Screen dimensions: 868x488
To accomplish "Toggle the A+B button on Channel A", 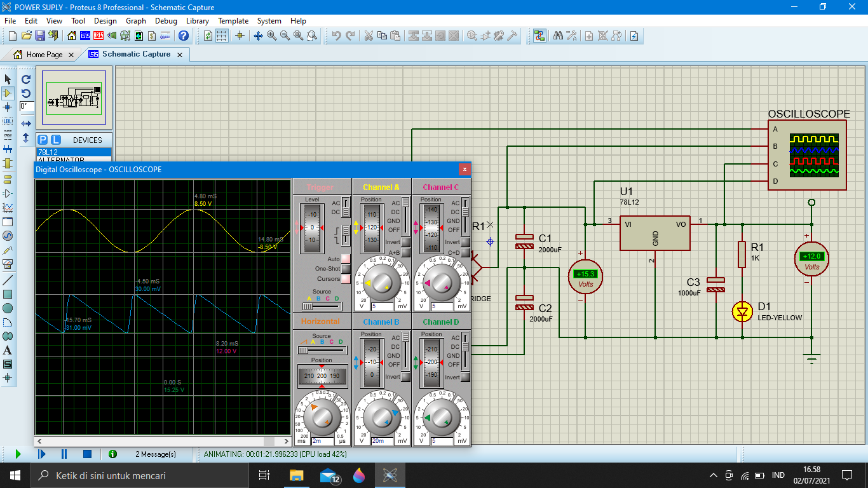I will (405, 252).
